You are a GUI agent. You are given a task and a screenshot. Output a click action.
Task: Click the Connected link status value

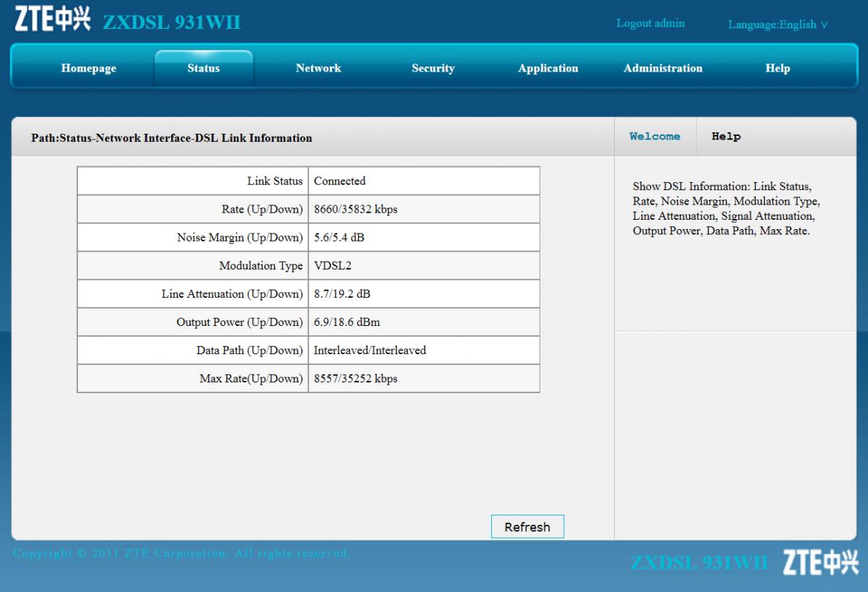340,181
